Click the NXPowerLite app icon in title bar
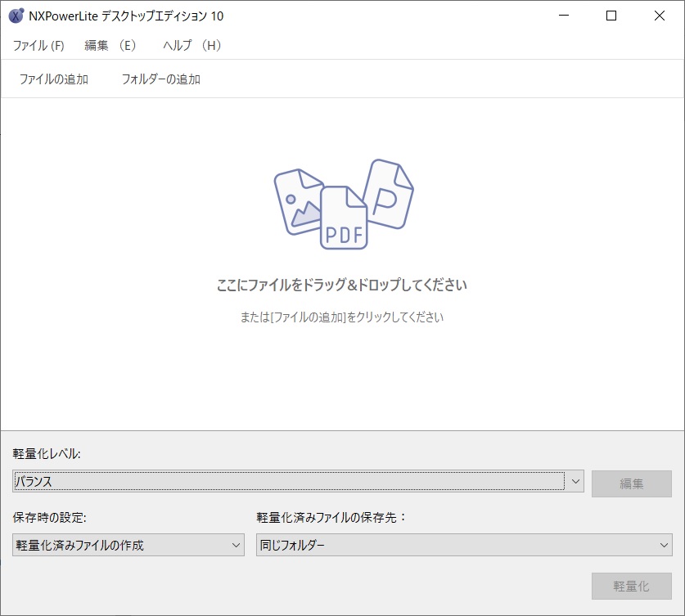 pyautogui.click(x=16, y=16)
